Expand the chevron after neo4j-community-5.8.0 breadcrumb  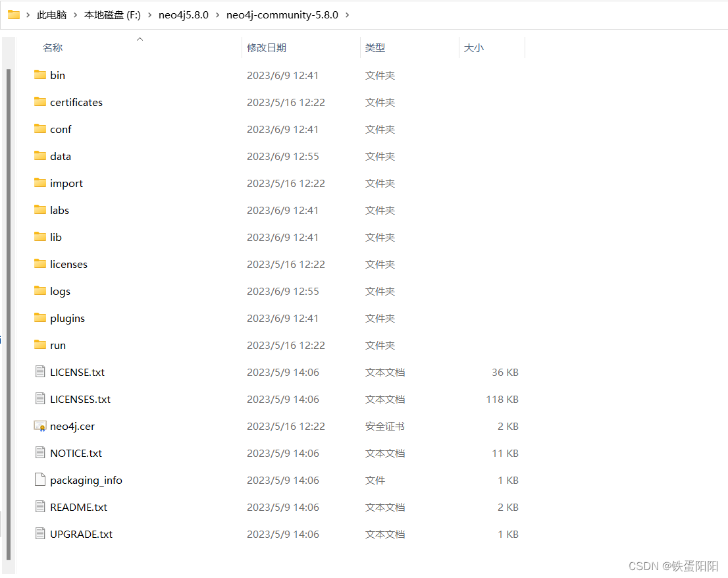point(347,15)
